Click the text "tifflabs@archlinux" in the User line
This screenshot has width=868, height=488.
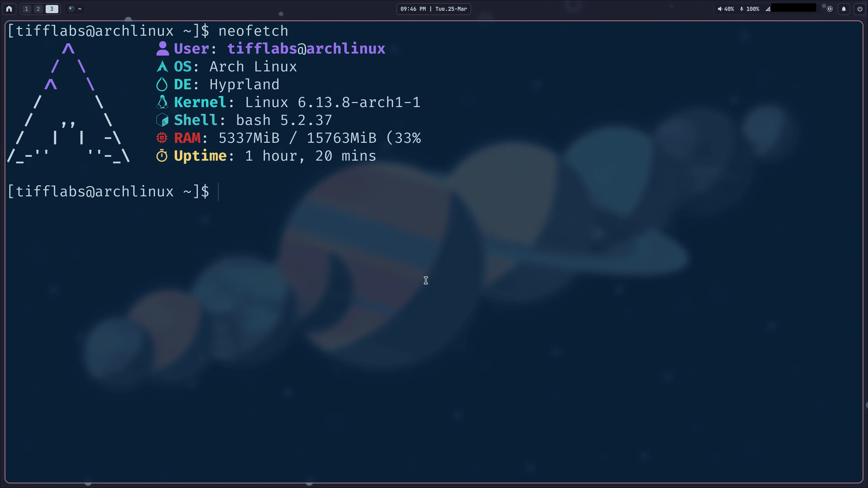306,49
